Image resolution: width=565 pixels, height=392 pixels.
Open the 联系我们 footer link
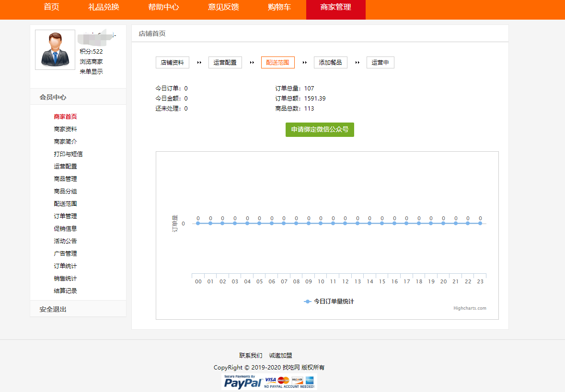(x=251, y=356)
